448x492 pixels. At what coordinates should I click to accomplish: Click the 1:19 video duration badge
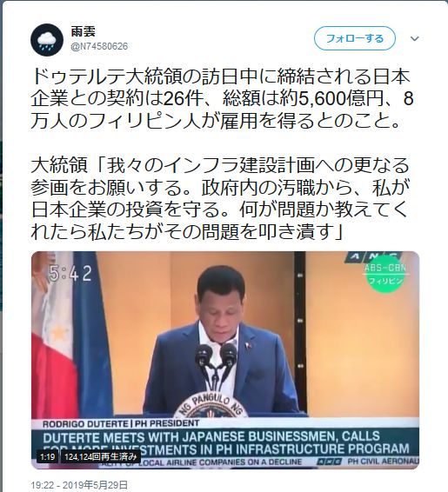click(47, 457)
